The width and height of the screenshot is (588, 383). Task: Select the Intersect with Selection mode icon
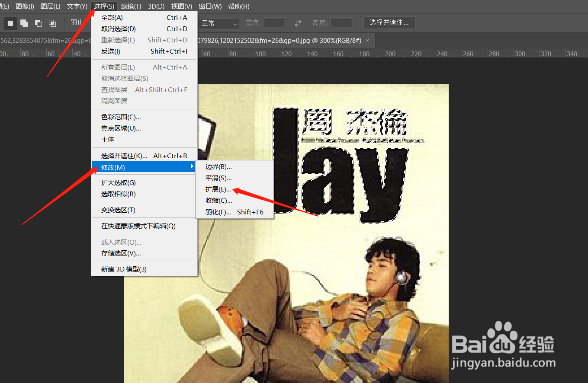52,23
